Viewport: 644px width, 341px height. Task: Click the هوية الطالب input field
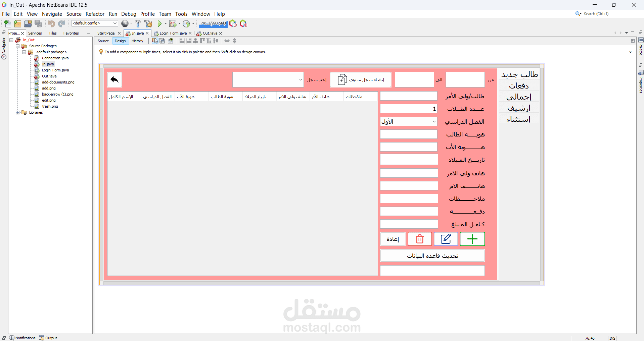tap(409, 134)
